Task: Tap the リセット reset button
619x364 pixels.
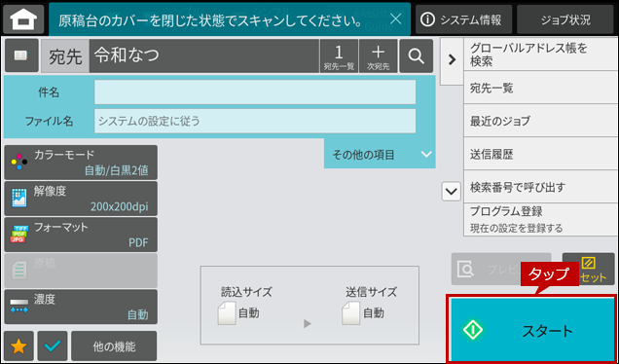Action: tap(588, 269)
